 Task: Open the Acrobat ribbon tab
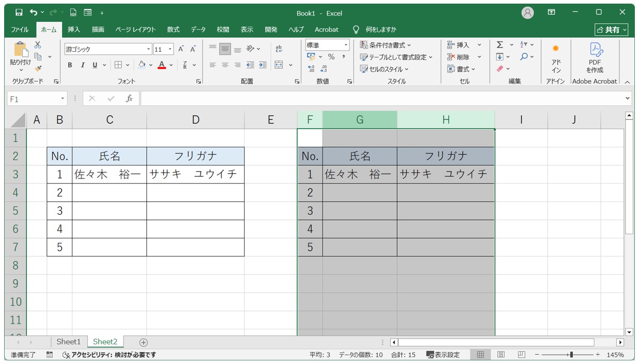click(327, 29)
